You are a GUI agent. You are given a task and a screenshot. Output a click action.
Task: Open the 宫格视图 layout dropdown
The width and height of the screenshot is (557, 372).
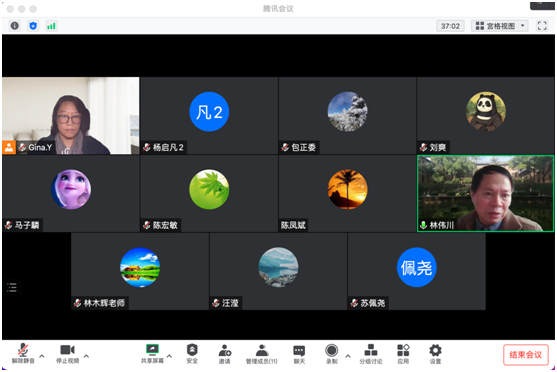click(x=499, y=26)
